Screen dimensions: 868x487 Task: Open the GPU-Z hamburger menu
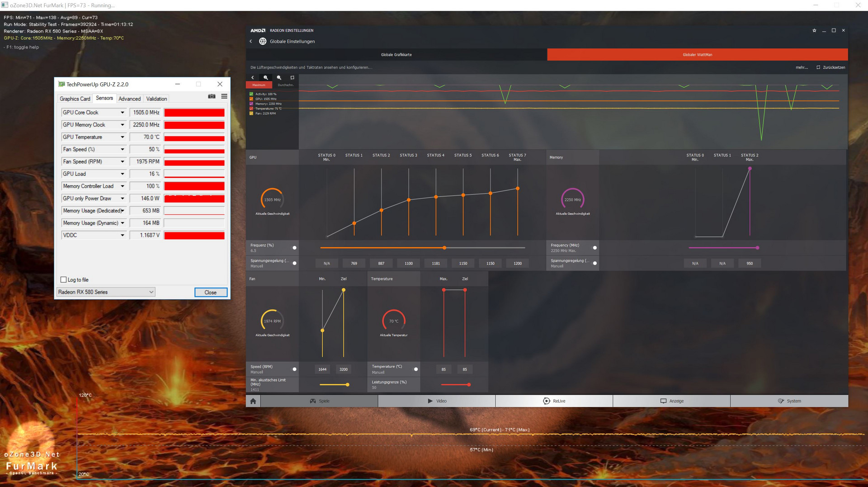[x=224, y=96]
